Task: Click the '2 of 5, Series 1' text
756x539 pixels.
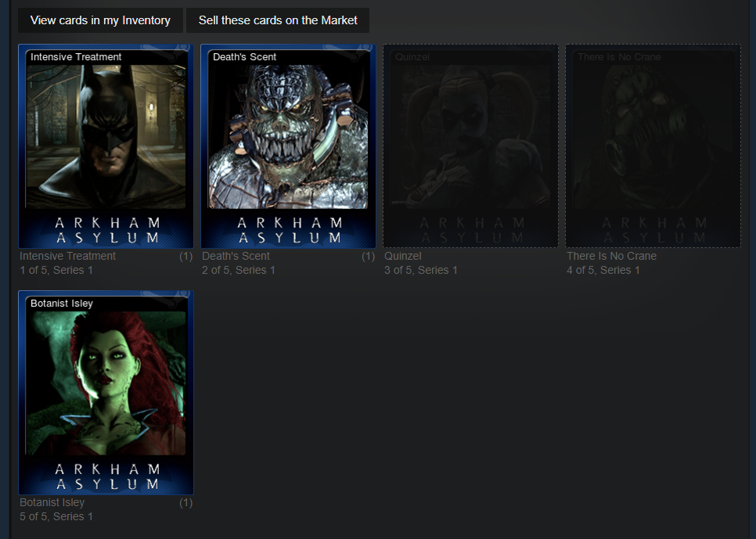Action: (239, 270)
